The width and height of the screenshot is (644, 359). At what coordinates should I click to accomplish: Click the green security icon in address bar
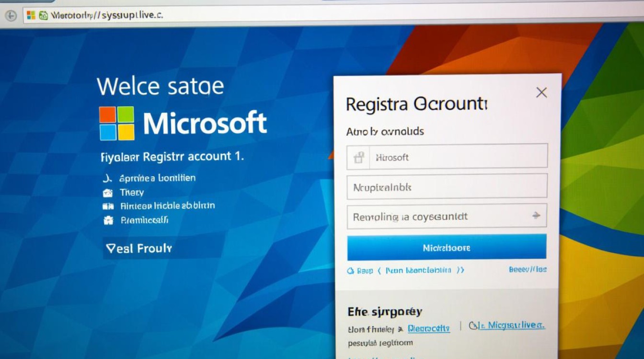(43, 15)
